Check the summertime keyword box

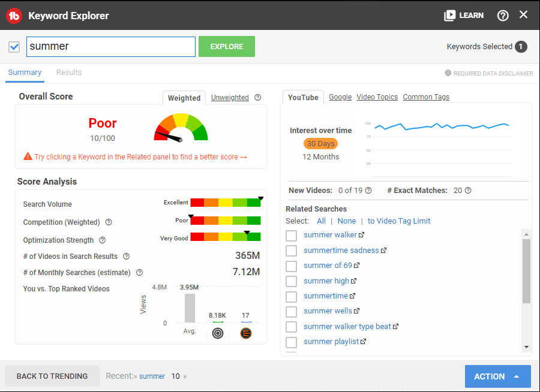[292, 296]
